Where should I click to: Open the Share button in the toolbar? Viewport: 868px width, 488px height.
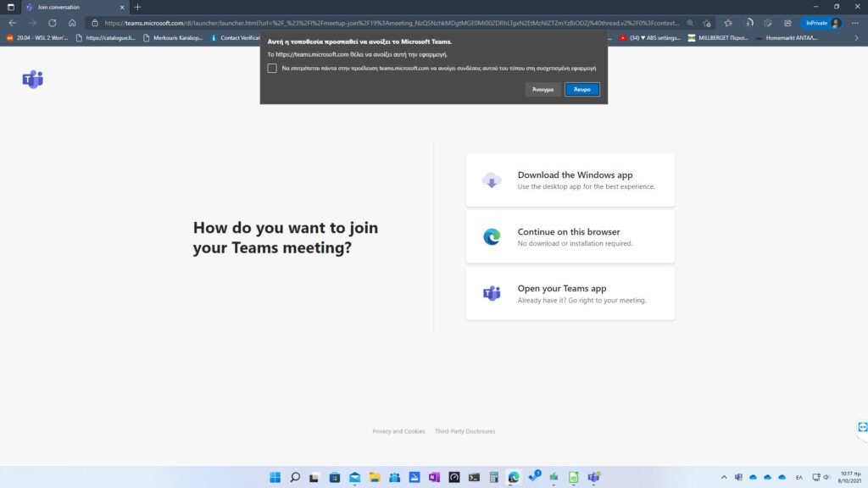(787, 23)
